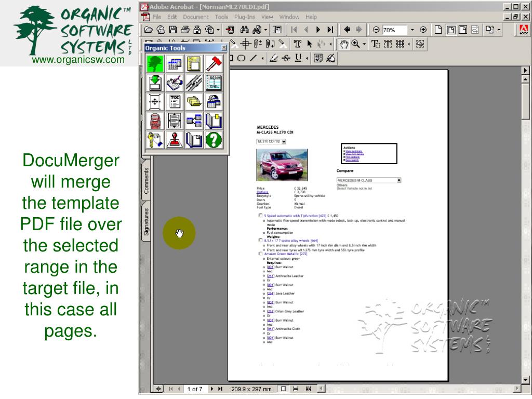Image resolution: width=532 pixels, height=399 pixels.
Task: Select the Fit in Window page view
Action: pyautogui.click(x=451, y=30)
